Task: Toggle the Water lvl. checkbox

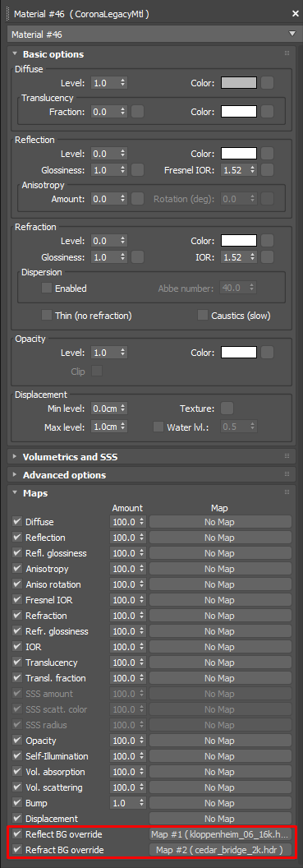Action: pyautogui.click(x=158, y=427)
